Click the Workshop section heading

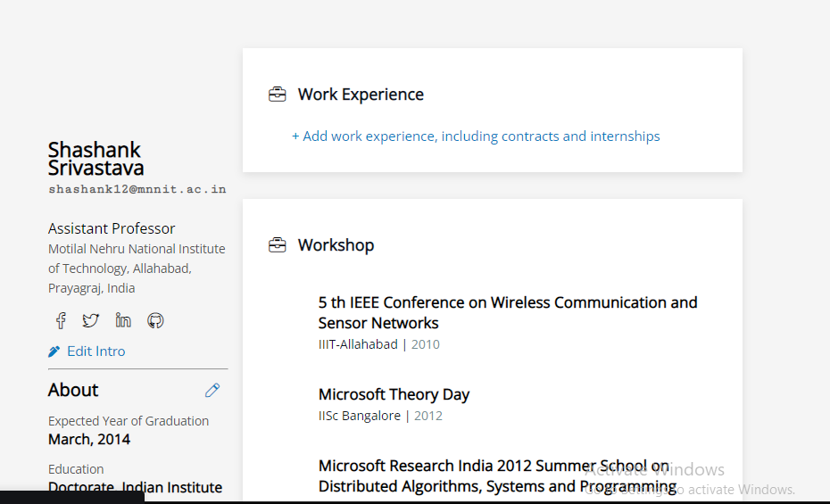(x=336, y=245)
